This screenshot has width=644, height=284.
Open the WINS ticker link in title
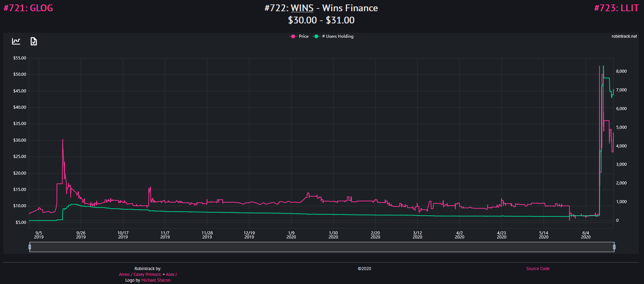point(302,8)
